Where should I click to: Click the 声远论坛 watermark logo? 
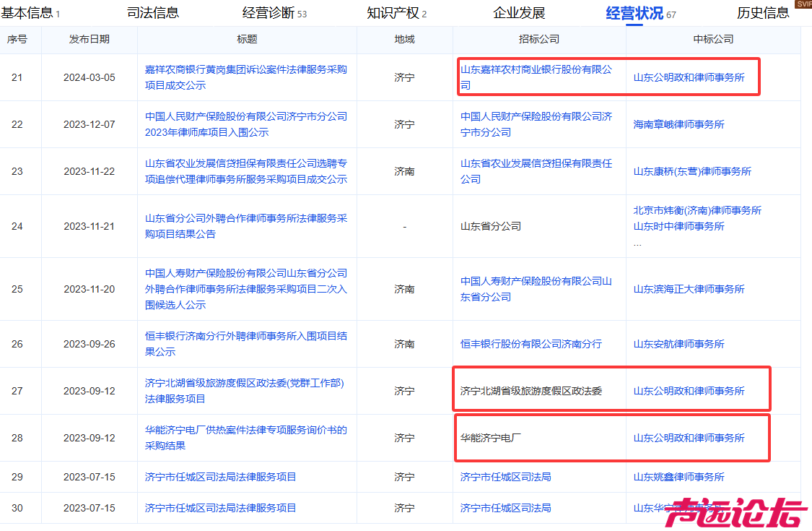point(735,512)
